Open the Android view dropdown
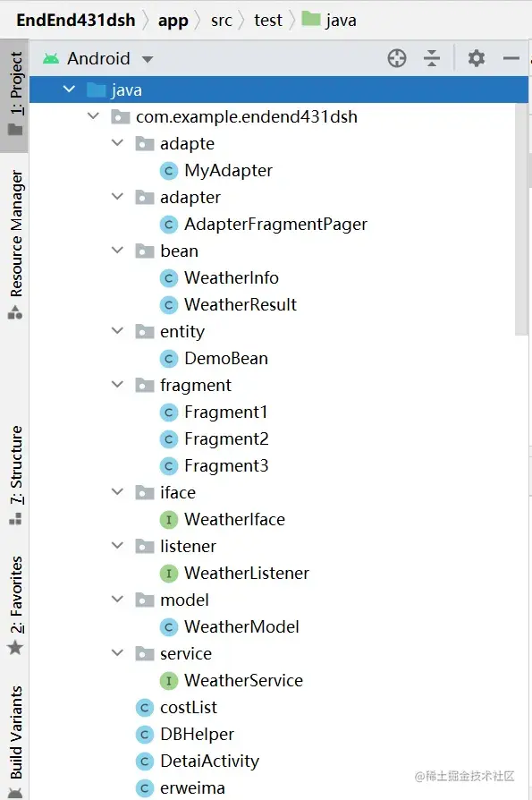This screenshot has width=532, height=800. (148, 59)
